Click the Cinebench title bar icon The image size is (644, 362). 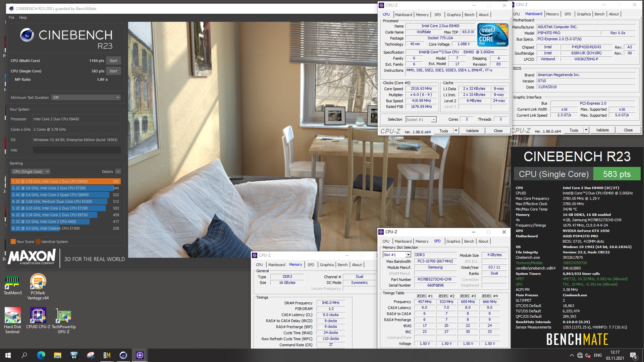11,9
